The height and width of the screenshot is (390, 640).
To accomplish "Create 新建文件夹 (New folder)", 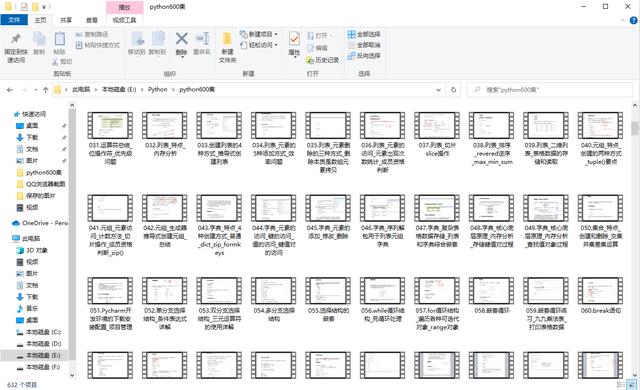I will (227, 48).
